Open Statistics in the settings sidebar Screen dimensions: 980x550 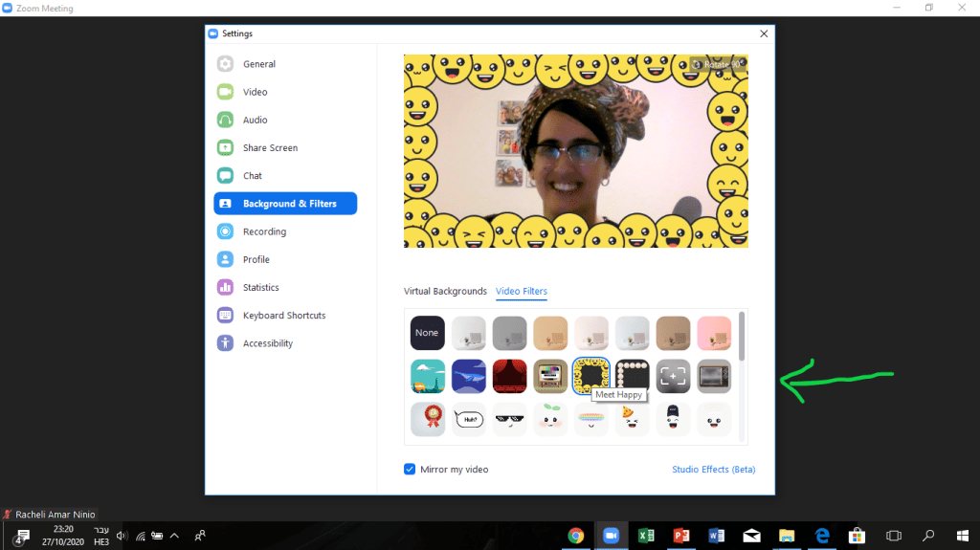click(x=260, y=288)
